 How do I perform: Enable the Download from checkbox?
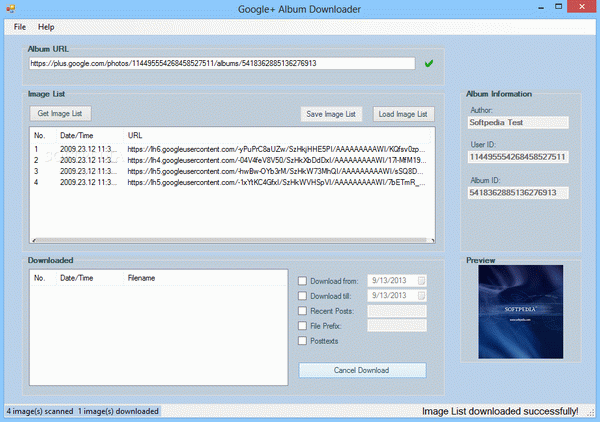tap(302, 281)
